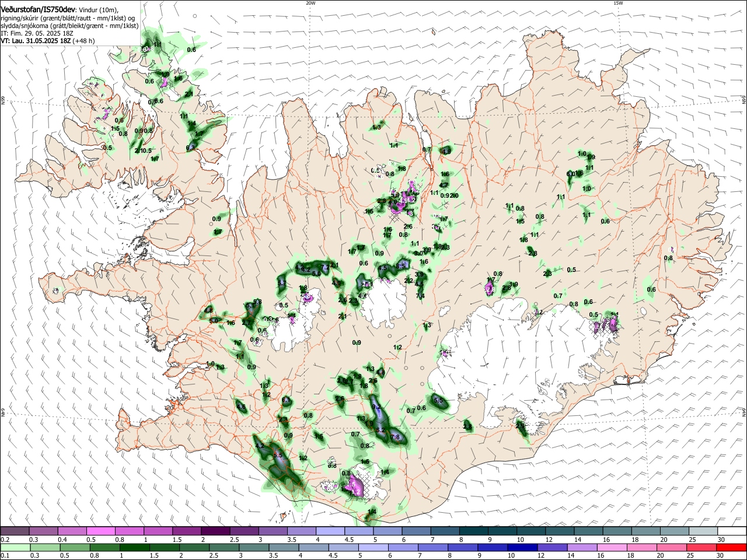
Task: Pick top-row snow swatch starting at 3
Action: pyautogui.click(x=273, y=531)
